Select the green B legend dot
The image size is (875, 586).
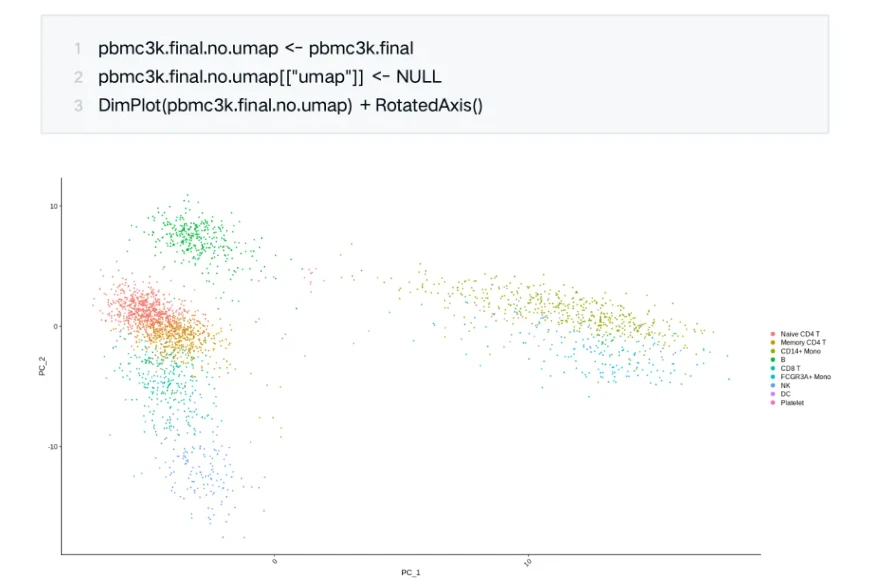tap(773, 360)
